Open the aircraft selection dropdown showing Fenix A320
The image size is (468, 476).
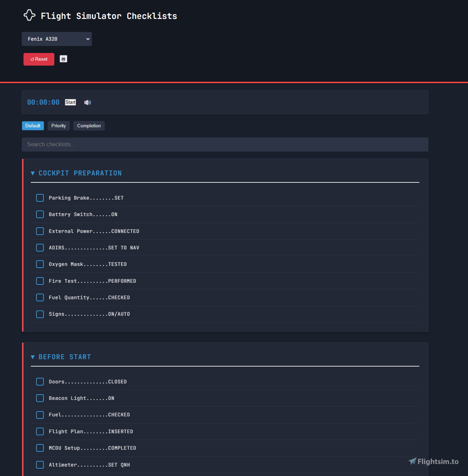click(x=56, y=39)
